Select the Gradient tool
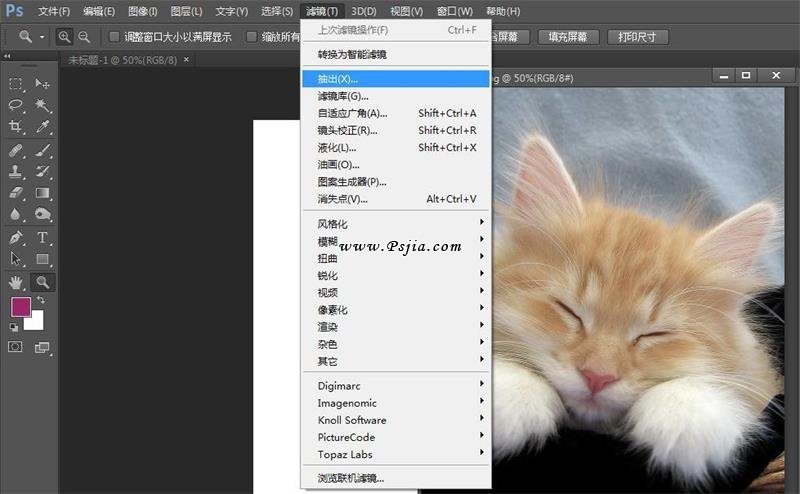 pyautogui.click(x=42, y=193)
